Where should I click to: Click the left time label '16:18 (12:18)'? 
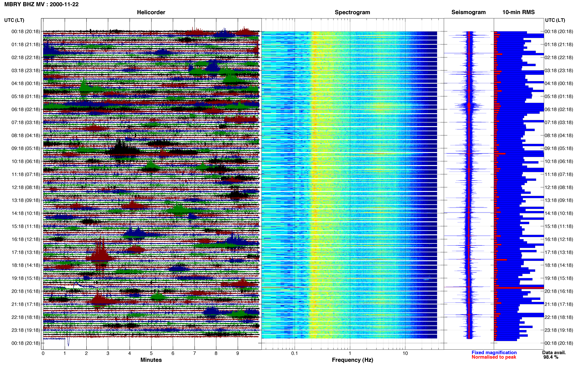26,239
